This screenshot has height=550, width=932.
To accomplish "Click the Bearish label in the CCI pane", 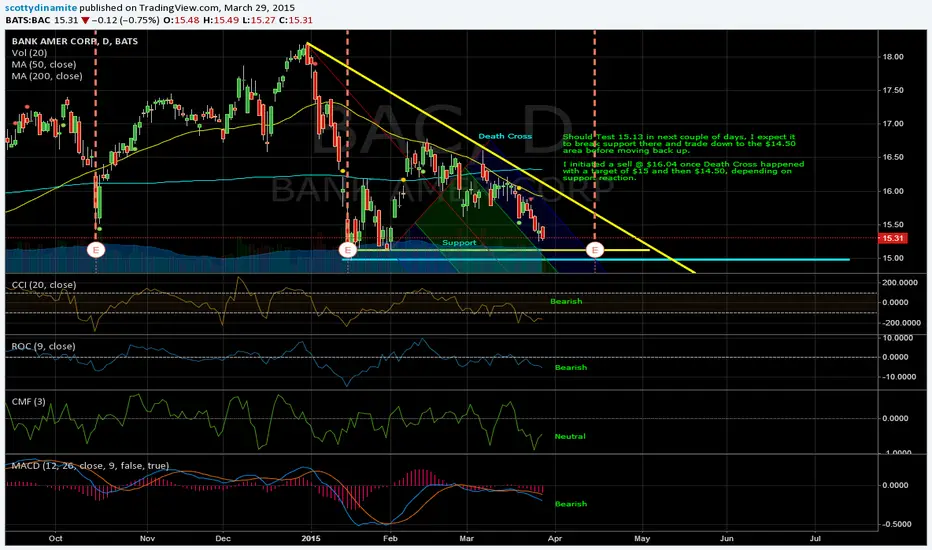I will coord(566,301).
